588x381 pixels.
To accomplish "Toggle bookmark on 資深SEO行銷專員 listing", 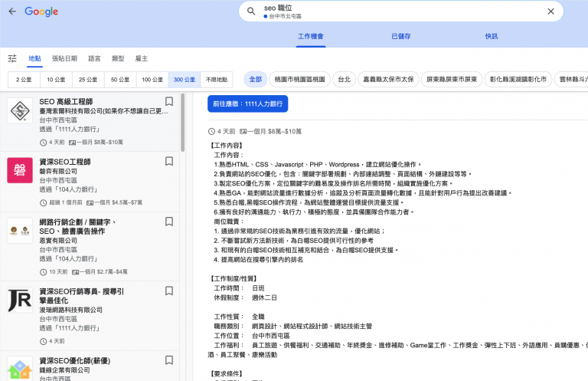I will tap(169, 292).
